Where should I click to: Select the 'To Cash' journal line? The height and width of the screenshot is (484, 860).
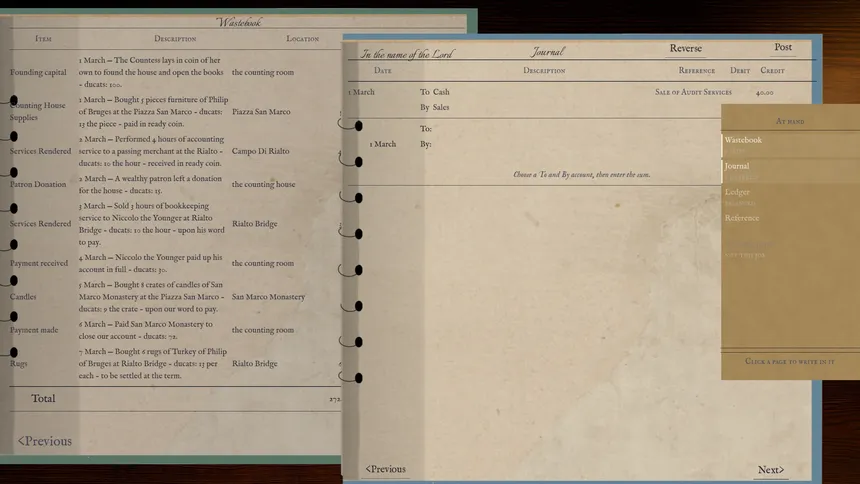(435, 92)
